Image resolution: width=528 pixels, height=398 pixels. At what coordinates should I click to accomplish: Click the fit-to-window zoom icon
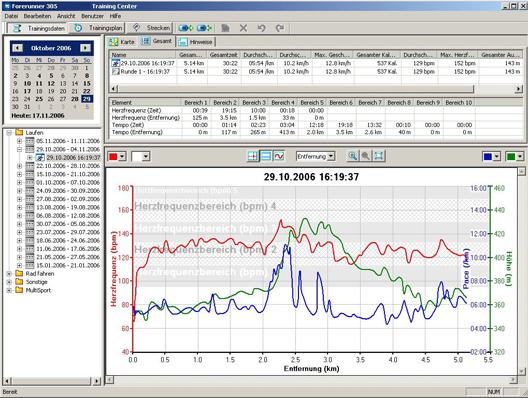coord(378,156)
